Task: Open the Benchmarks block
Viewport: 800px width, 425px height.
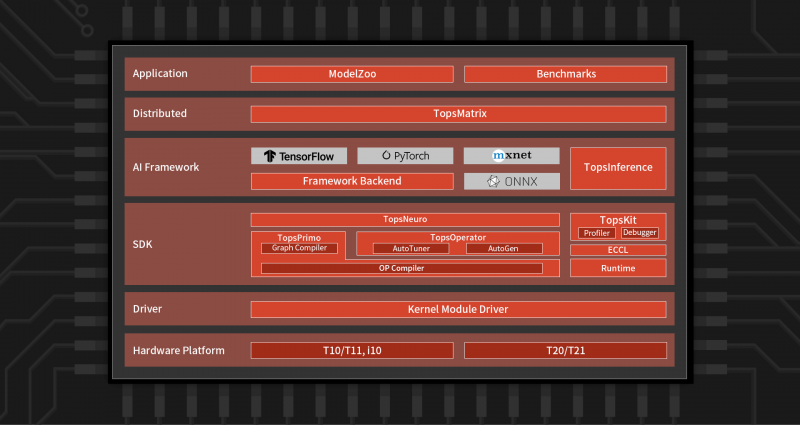Action: click(565, 74)
